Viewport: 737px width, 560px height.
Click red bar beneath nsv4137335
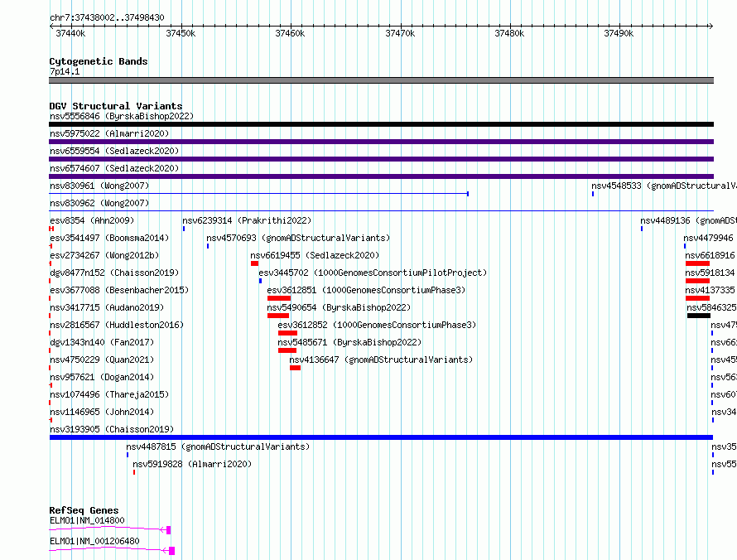click(697, 298)
